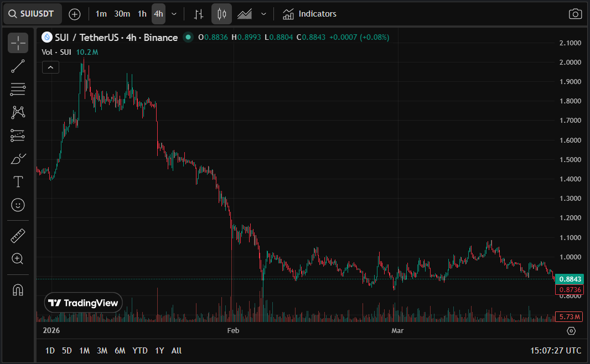Click the +0.0007 (+0.08%) change value
Viewport: 590px width, 364px height.
point(359,37)
